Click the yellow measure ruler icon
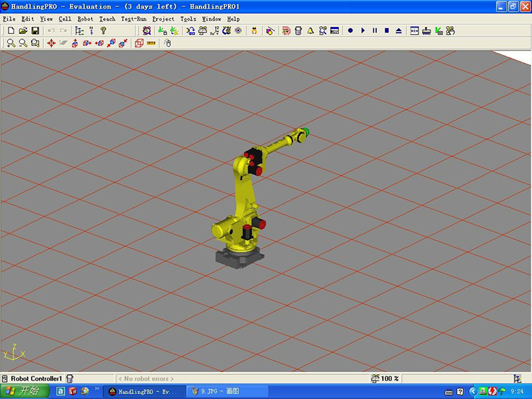 click(x=151, y=43)
